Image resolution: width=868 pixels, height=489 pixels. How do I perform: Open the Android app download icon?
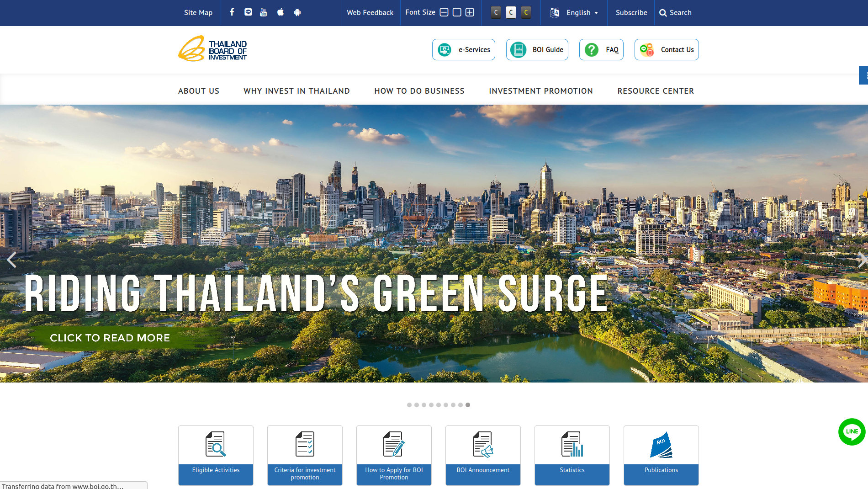point(297,12)
